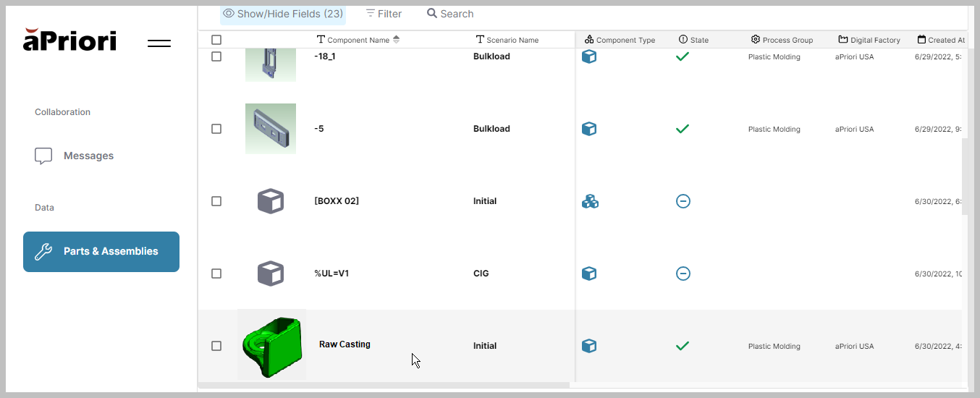
Task: Open Messages in the sidebar
Action: (88, 156)
